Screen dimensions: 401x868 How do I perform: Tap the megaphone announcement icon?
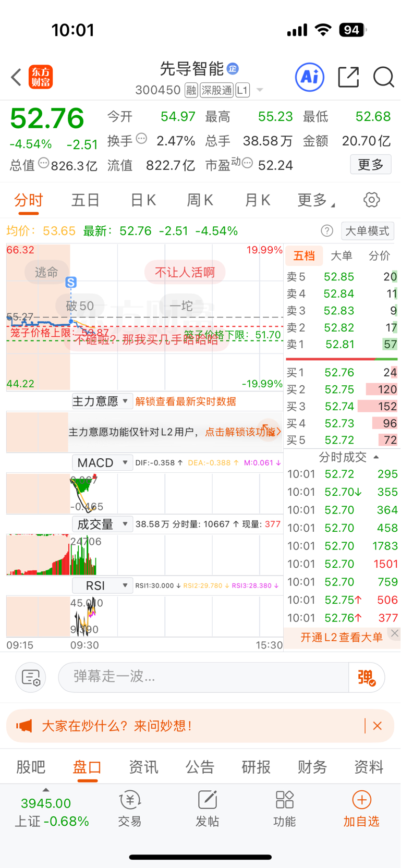pos(24,726)
